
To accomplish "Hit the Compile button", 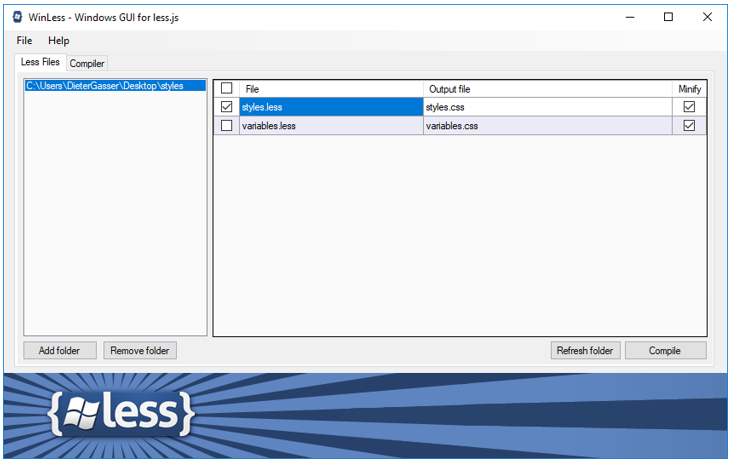I will [665, 351].
